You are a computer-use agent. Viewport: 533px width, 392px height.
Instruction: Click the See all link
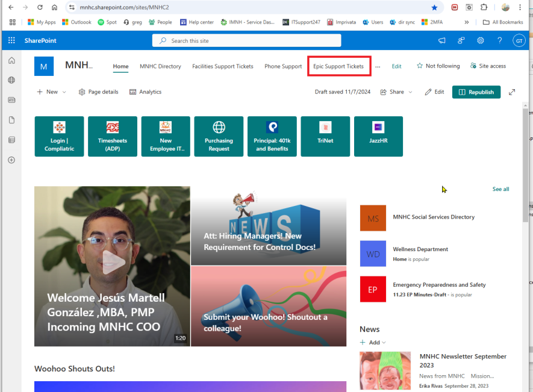(x=500, y=189)
